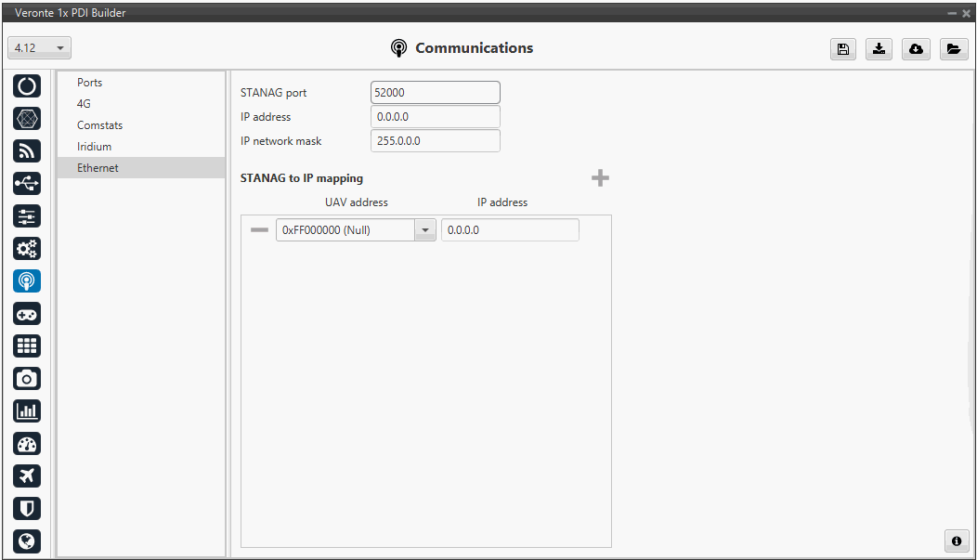This screenshot has height=560, width=977.
Task: Click the IP network mask field
Action: point(435,141)
